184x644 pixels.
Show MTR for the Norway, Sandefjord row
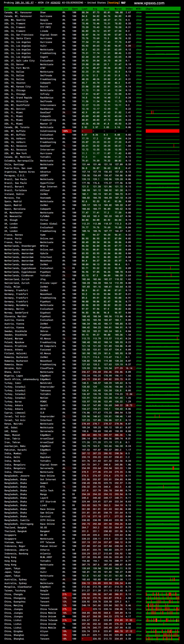(139, 313)
